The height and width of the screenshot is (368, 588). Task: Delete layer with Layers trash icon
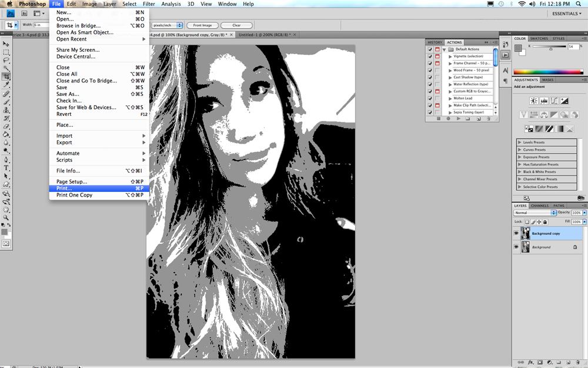click(577, 363)
